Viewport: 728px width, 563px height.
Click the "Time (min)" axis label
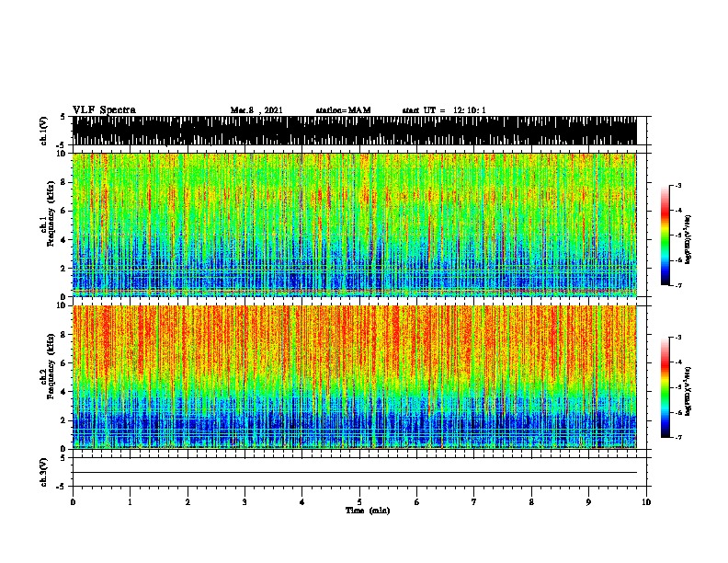tap(368, 511)
